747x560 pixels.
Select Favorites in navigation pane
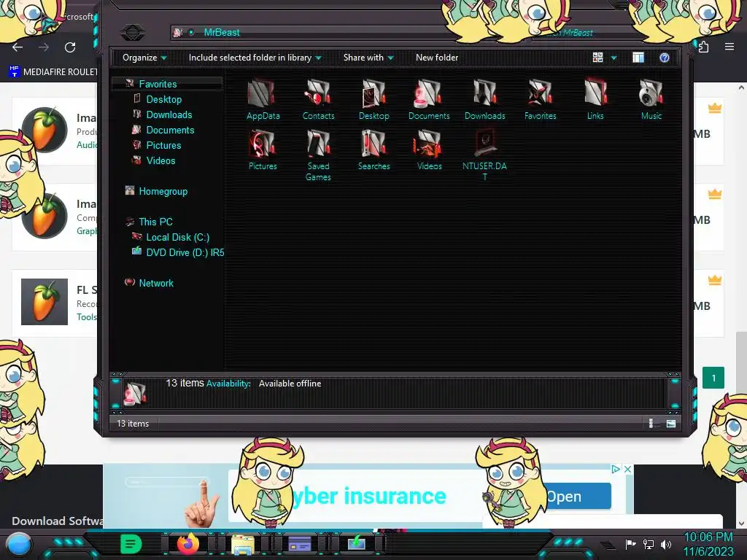tap(158, 84)
